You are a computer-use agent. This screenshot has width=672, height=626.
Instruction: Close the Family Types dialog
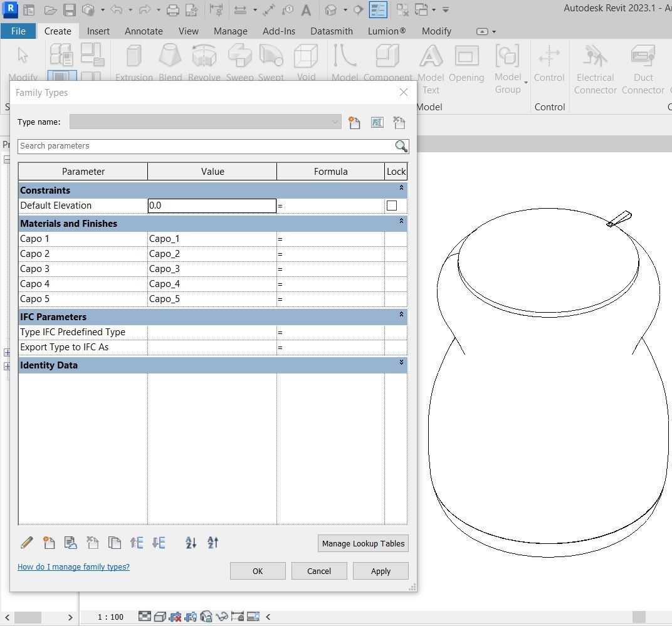(404, 92)
